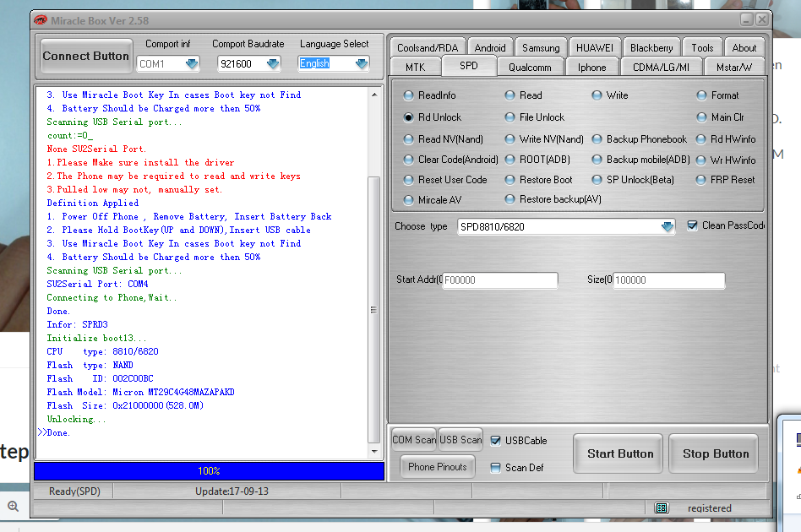The image size is (801, 532).
Task: Switch to the Android tab
Action: [490, 47]
